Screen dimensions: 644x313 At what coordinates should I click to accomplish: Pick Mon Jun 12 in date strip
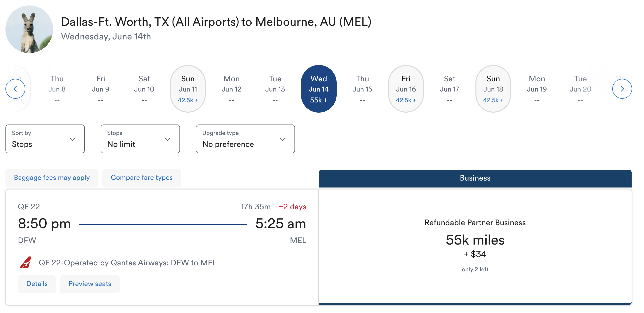(x=231, y=89)
